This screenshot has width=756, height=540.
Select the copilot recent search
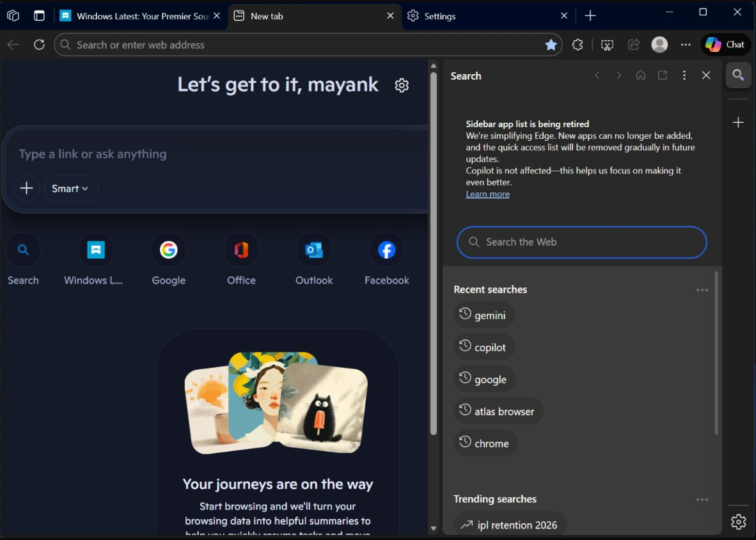tap(484, 347)
